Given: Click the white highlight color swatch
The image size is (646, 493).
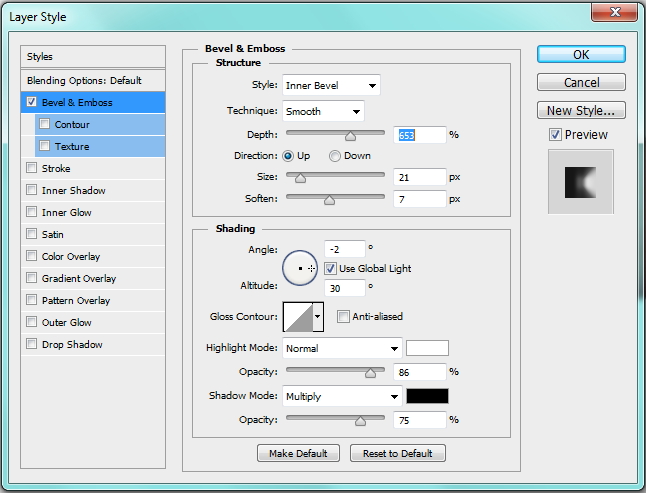Looking at the screenshot, I should [x=427, y=348].
